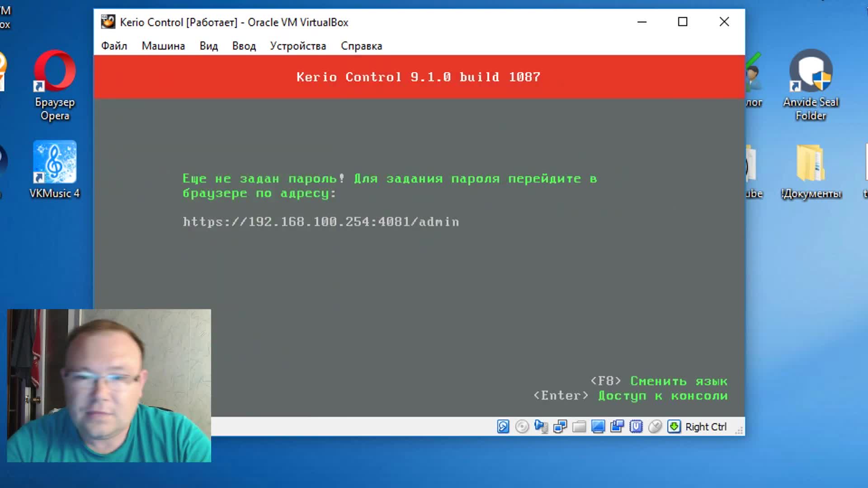The width and height of the screenshot is (868, 488).
Task: Maximize the VirtualBox window
Action: tap(683, 22)
